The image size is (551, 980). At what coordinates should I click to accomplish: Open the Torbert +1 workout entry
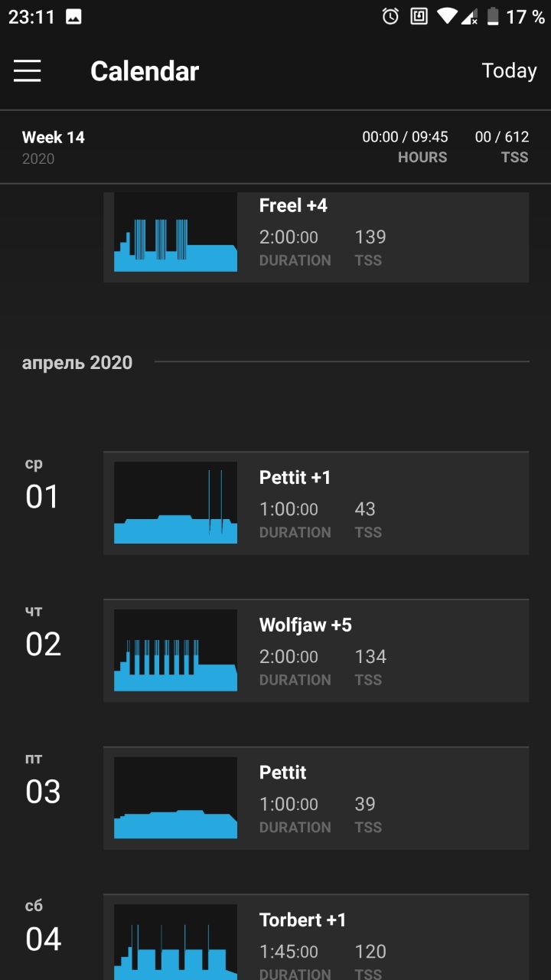click(x=316, y=937)
